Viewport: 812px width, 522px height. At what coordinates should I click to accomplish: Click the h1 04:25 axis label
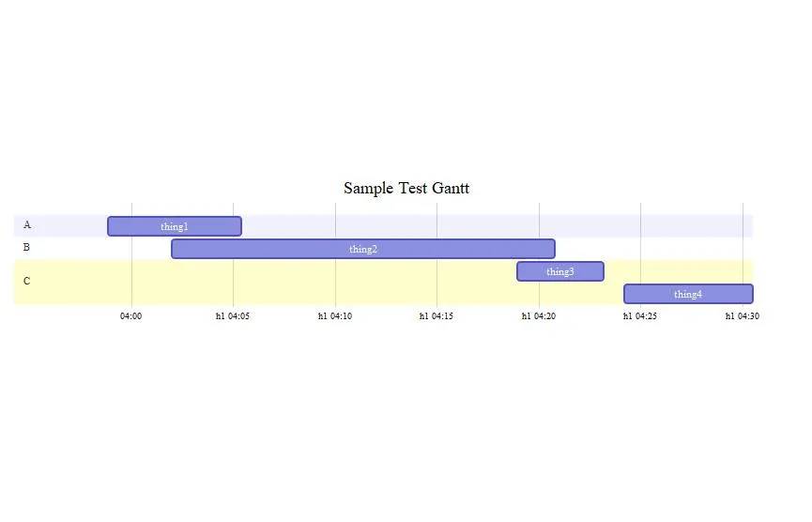(639, 316)
